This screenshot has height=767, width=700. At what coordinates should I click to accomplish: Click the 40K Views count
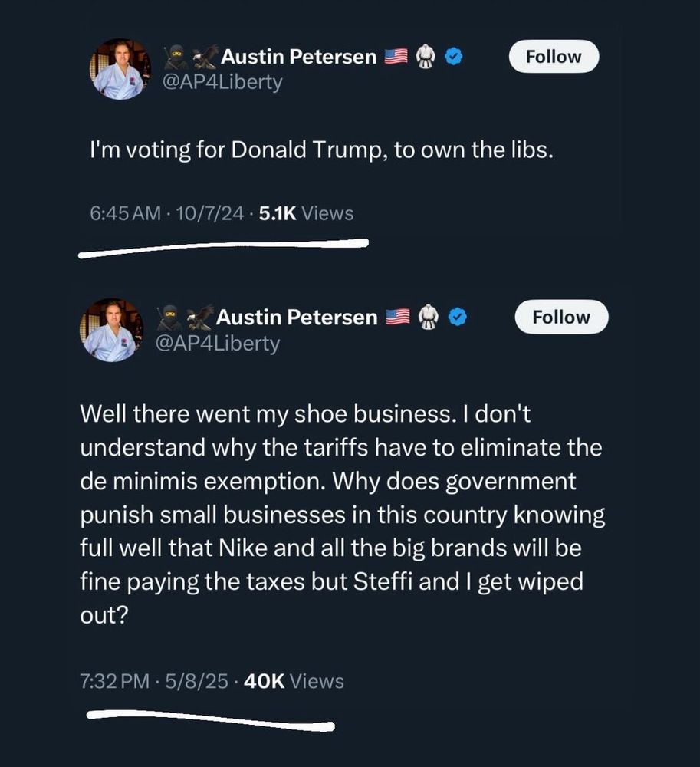pos(293,681)
